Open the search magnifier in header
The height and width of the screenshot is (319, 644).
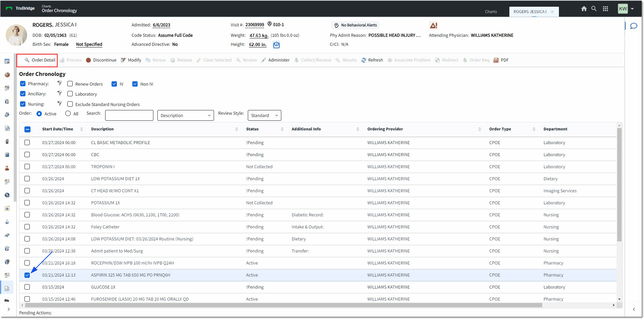(594, 9)
